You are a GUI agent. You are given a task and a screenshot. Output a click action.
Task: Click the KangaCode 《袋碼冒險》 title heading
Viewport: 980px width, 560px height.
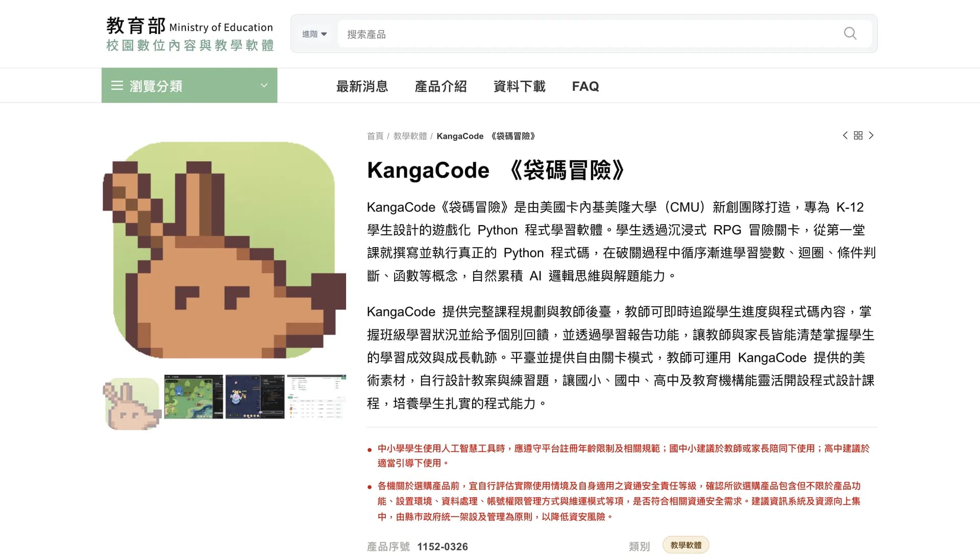pyautogui.click(x=496, y=171)
